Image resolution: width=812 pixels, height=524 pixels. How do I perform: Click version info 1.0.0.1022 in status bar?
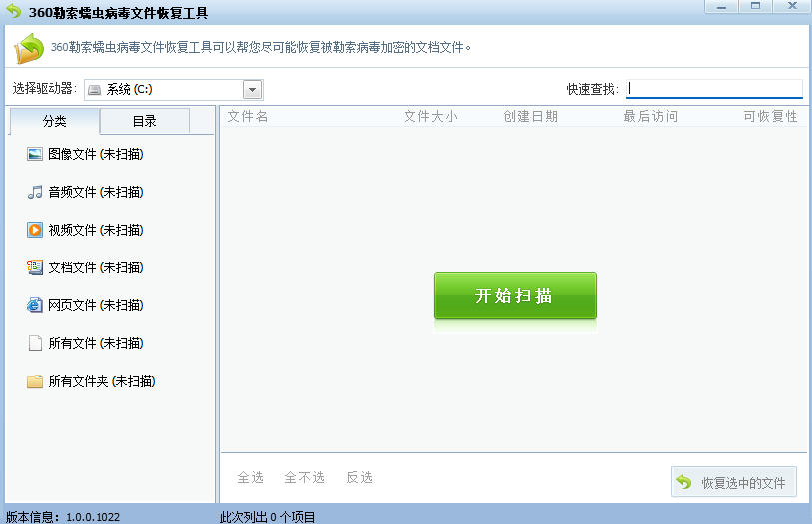coord(63,517)
